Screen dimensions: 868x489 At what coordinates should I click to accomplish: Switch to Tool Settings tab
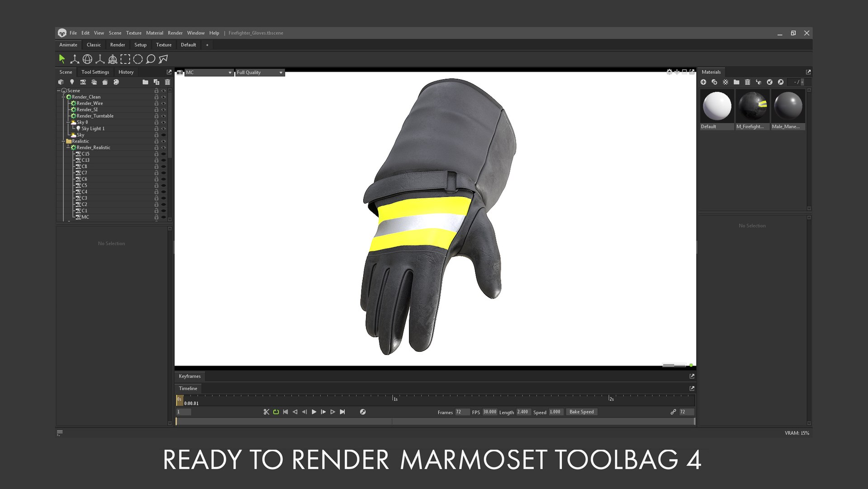click(x=95, y=72)
